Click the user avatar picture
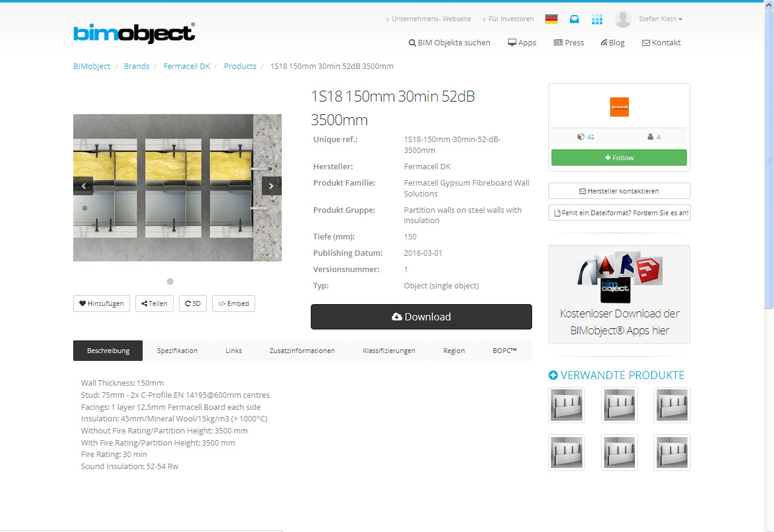The width and height of the screenshot is (774, 532). pyautogui.click(x=623, y=19)
